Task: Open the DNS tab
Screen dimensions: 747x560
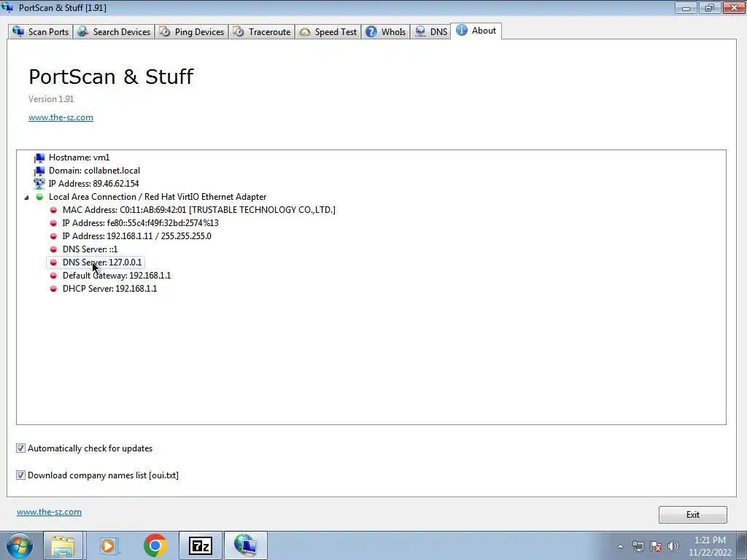Action: pos(430,32)
